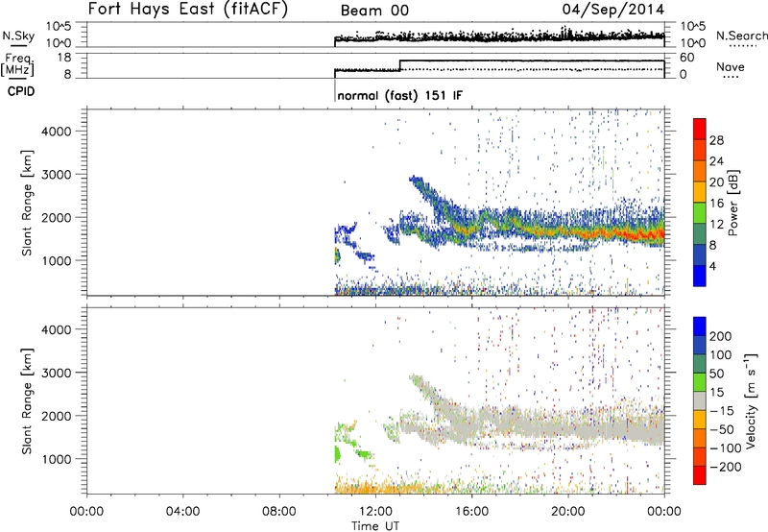Click the '3000' tick of the velocity panel
The image size is (768, 532).
pos(56,373)
